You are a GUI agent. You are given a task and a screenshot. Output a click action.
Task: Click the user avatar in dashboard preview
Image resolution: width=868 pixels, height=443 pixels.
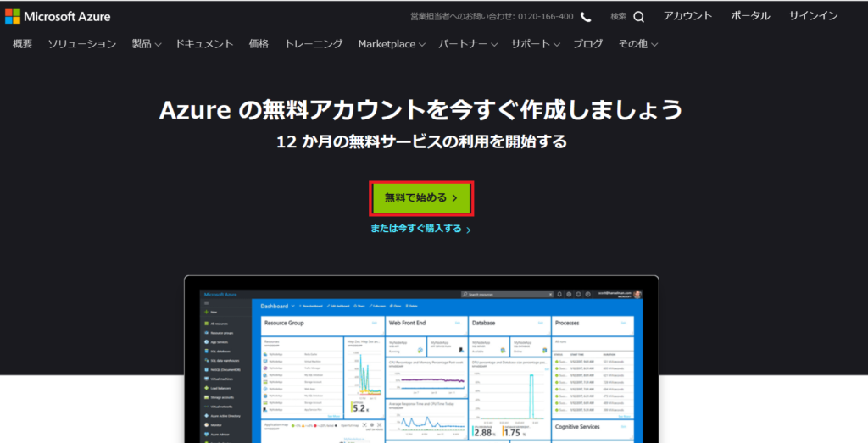[x=637, y=294]
